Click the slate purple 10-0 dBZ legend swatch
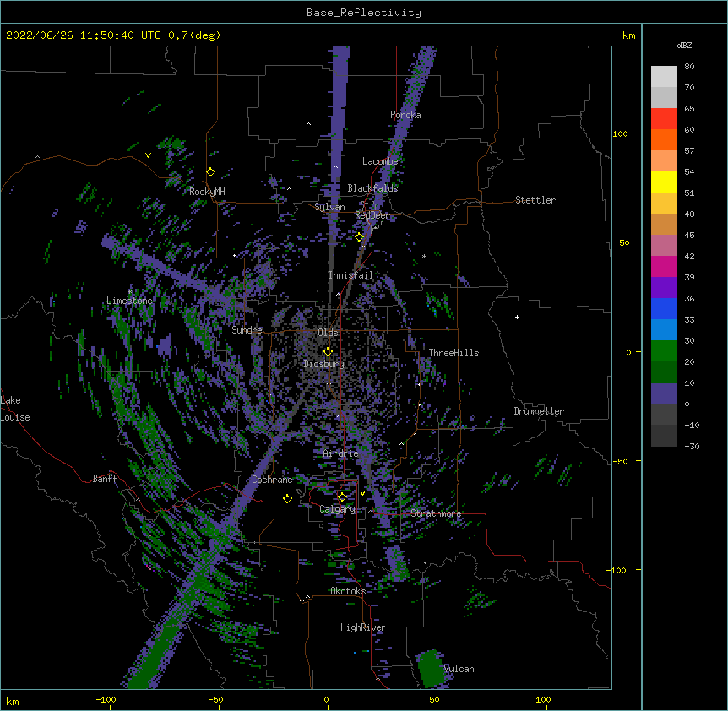This screenshot has width=728, height=711. (664, 393)
